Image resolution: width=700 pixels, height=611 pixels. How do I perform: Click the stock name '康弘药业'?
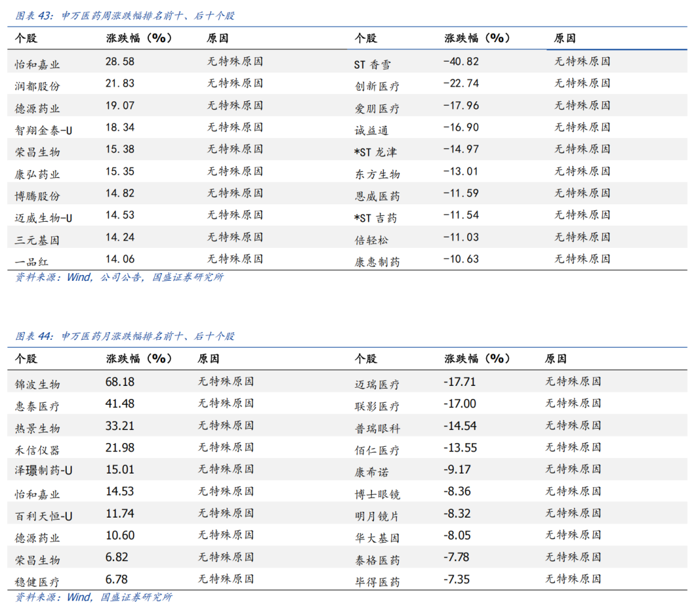click(37, 174)
